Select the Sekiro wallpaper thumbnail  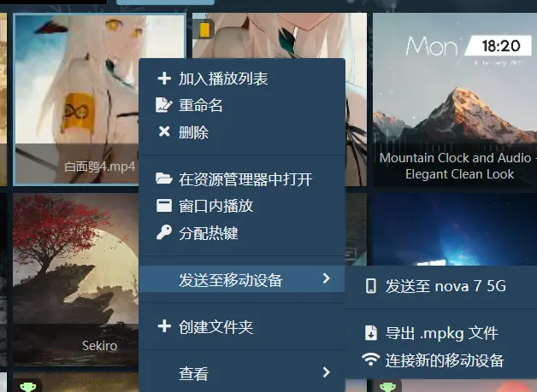point(76,279)
